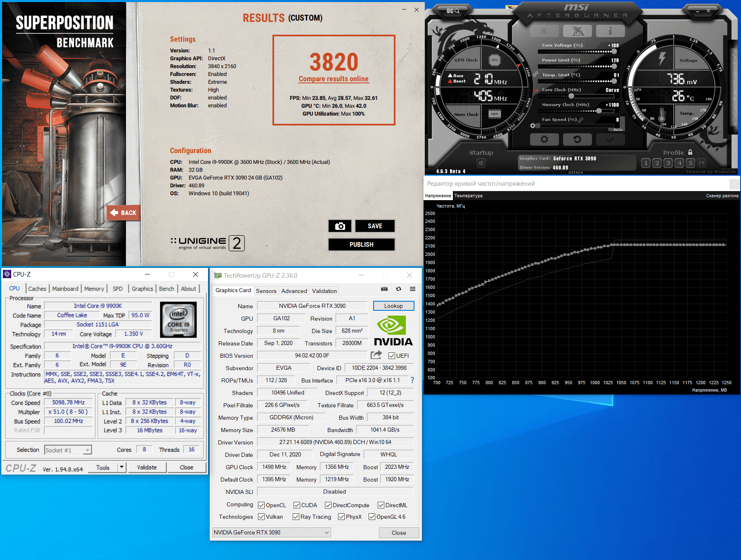
Task: Open the Afterburner info button
Action: (x=611, y=31)
